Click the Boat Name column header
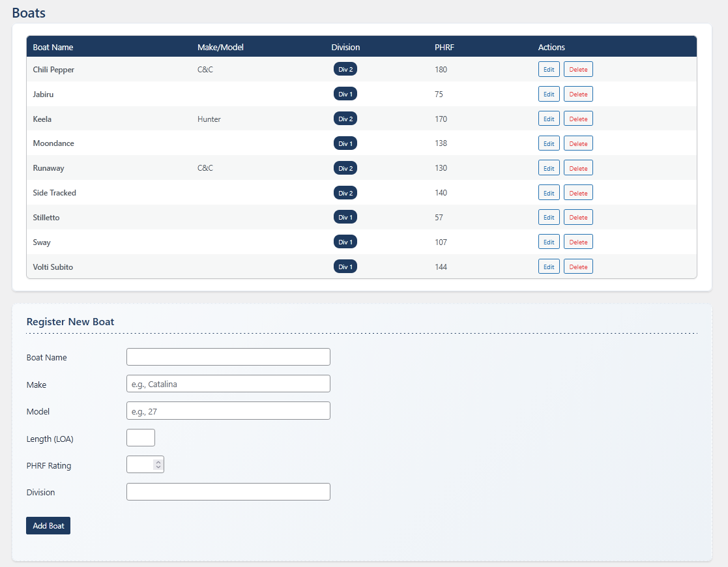728x567 pixels. [53, 48]
